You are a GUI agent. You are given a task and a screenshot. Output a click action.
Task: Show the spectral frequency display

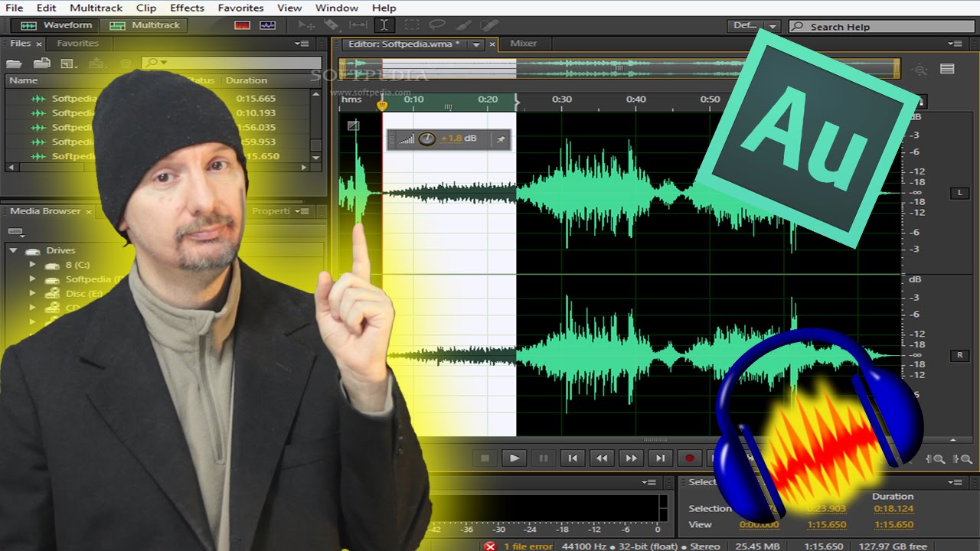coord(243,25)
